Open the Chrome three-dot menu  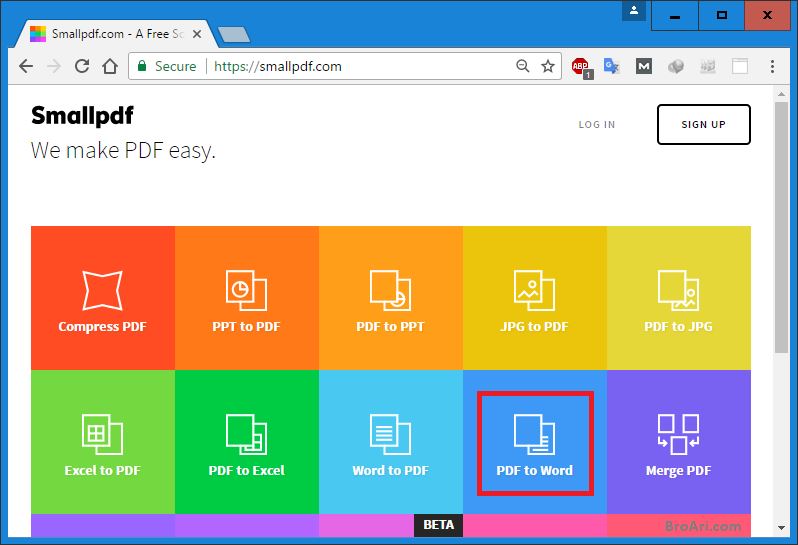[773, 66]
